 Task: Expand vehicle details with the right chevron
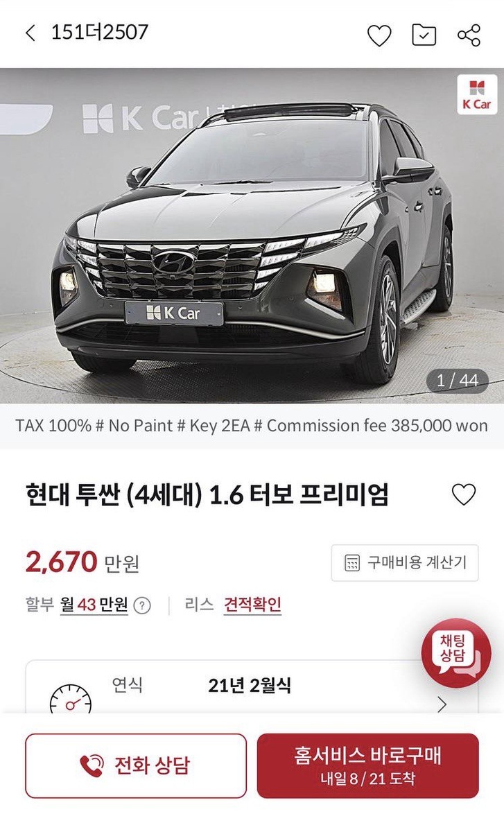(x=442, y=704)
